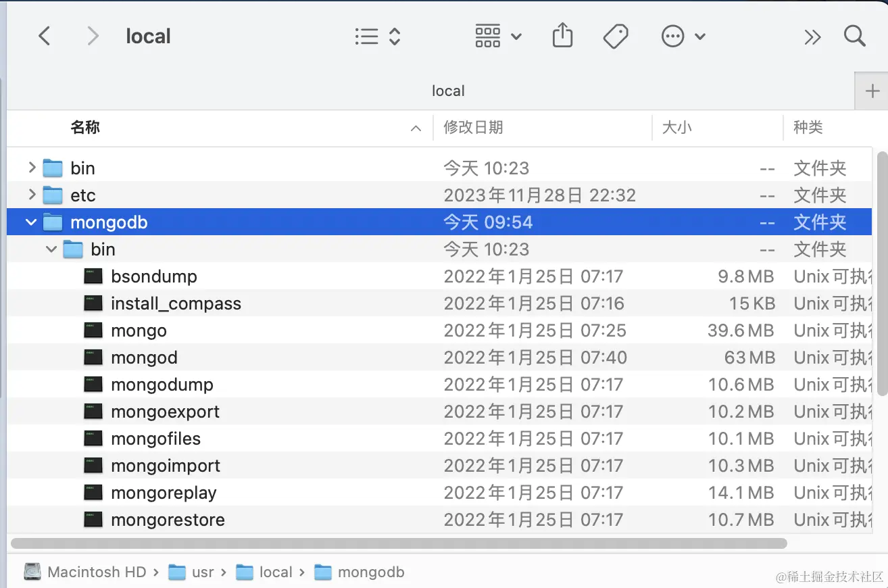Screen dimensions: 888x588
Task: Open the list view switcher
Action: (x=378, y=36)
